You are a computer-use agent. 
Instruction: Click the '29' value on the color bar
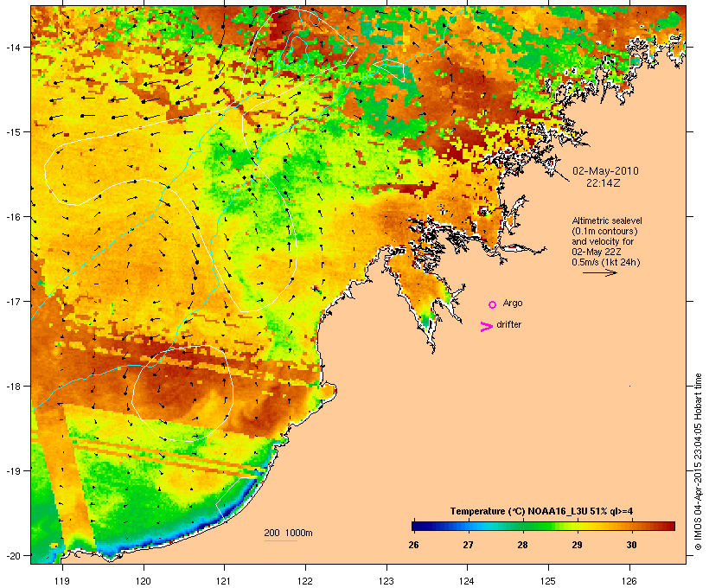coord(577,545)
